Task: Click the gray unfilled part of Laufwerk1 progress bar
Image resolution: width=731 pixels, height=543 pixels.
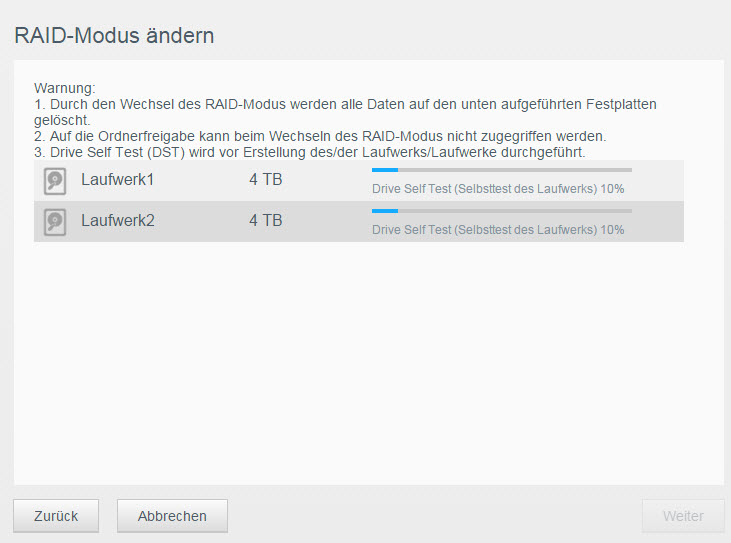Action: tap(515, 170)
